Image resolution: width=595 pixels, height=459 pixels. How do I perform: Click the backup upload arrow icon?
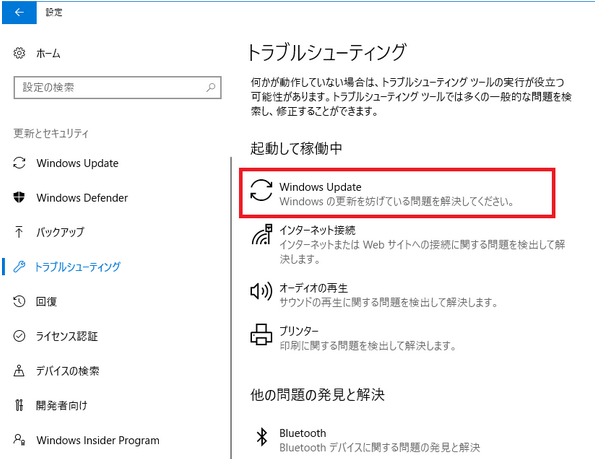pos(19,232)
